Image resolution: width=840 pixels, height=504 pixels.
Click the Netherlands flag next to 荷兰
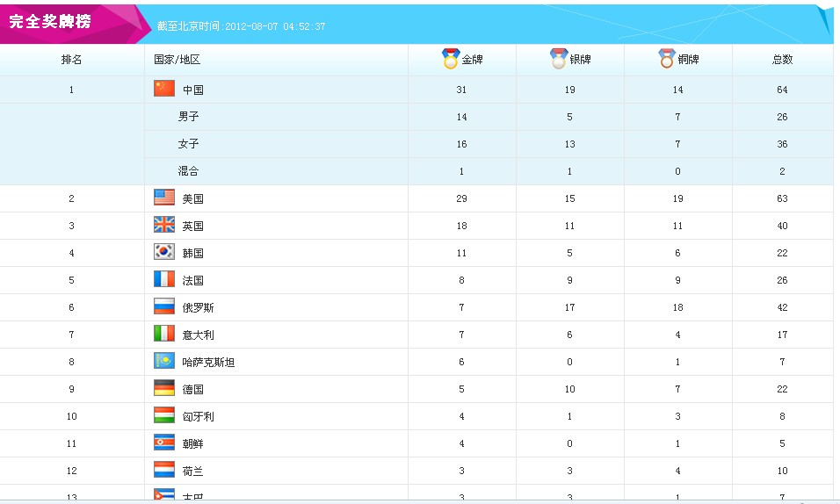(164, 470)
